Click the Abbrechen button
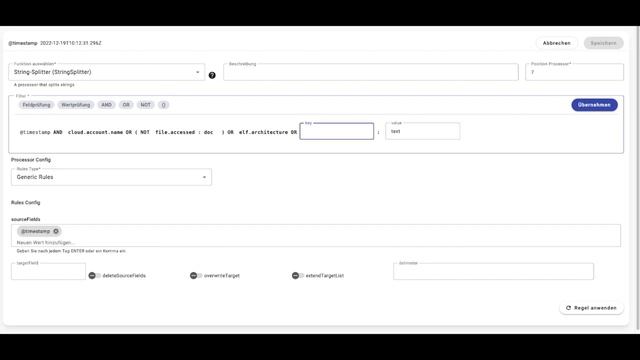Image resolution: width=640 pixels, height=360 pixels. [x=556, y=43]
